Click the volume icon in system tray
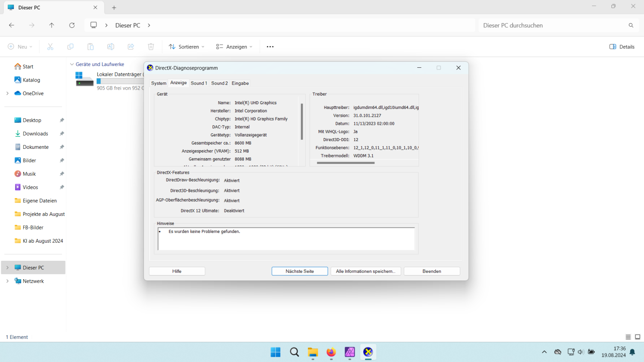The width and height of the screenshot is (644, 362). (x=580, y=352)
